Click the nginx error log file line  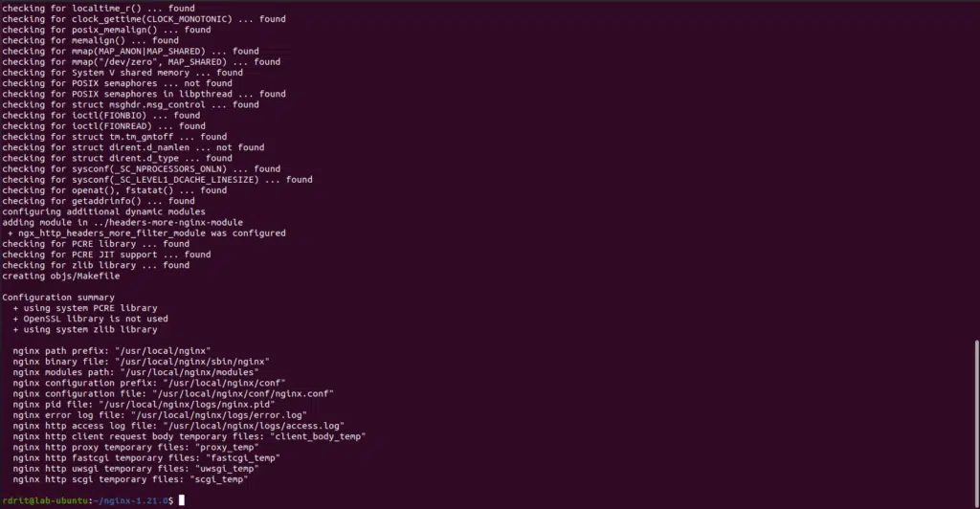coord(160,414)
